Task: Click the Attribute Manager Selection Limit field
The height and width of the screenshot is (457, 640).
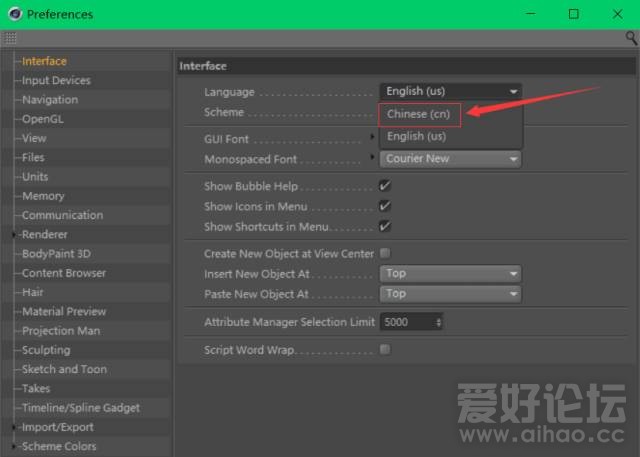Action: point(406,322)
